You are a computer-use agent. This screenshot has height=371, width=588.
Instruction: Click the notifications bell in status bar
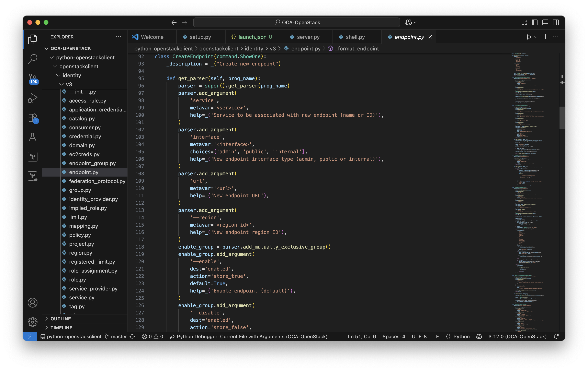tap(556, 336)
